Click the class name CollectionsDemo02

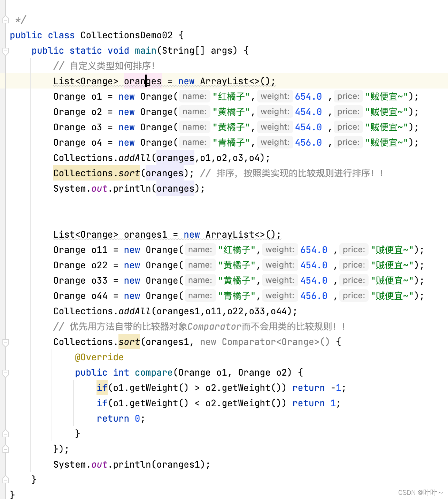[126, 35]
